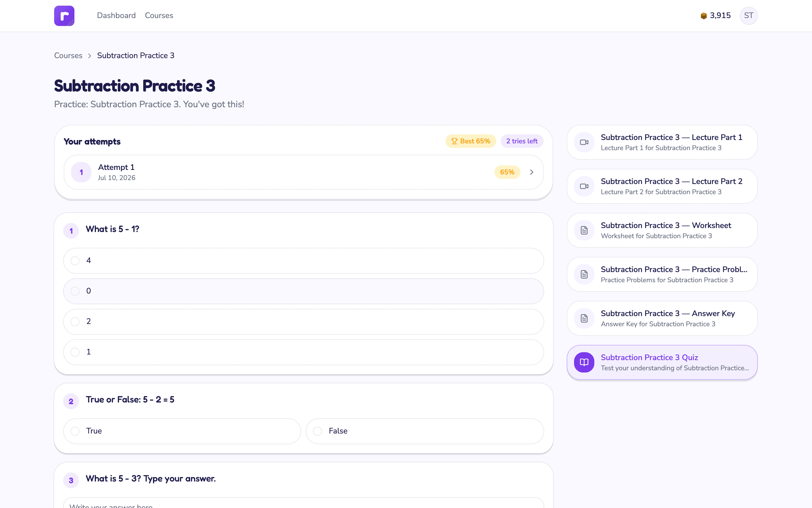Click the quiz subtitle Test your understanding
The image size is (812, 508).
click(x=675, y=368)
